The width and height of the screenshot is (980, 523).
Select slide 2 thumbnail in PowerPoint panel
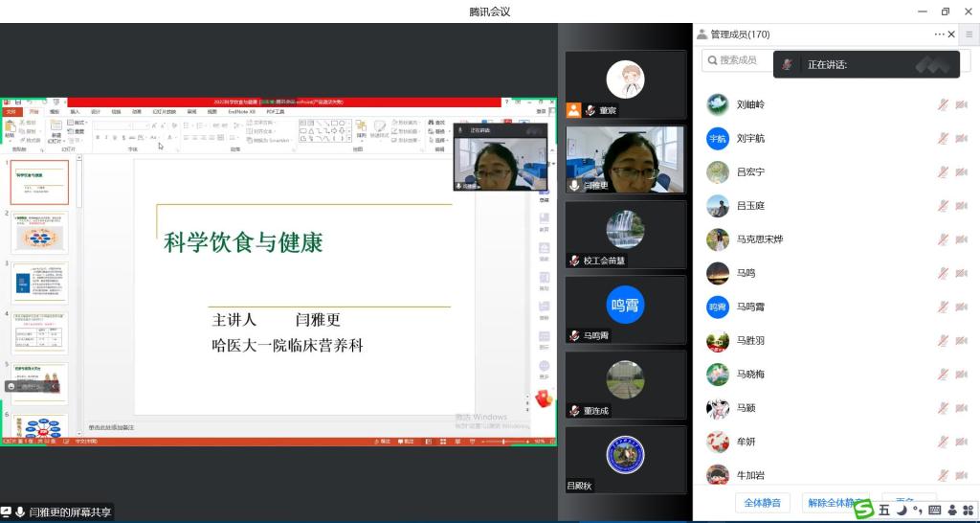[40, 233]
